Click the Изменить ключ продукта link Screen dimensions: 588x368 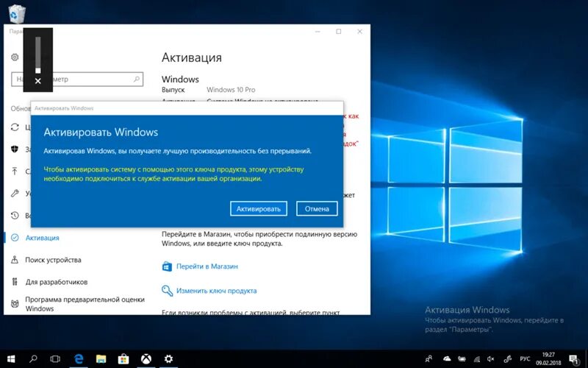click(216, 291)
